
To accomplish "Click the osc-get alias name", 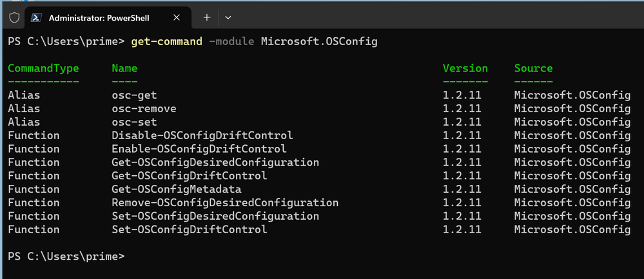I will pyautogui.click(x=134, y=95).
